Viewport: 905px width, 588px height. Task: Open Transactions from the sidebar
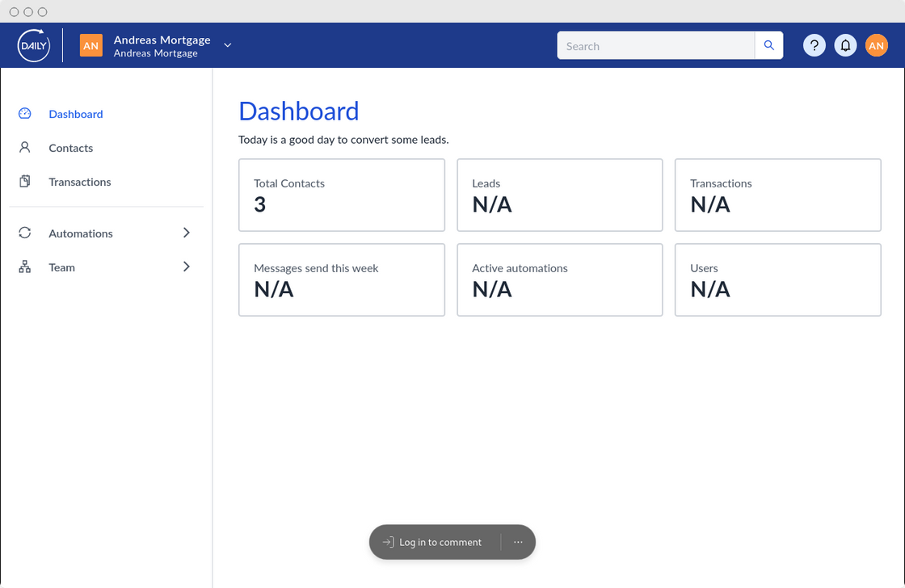coord(80,182)
